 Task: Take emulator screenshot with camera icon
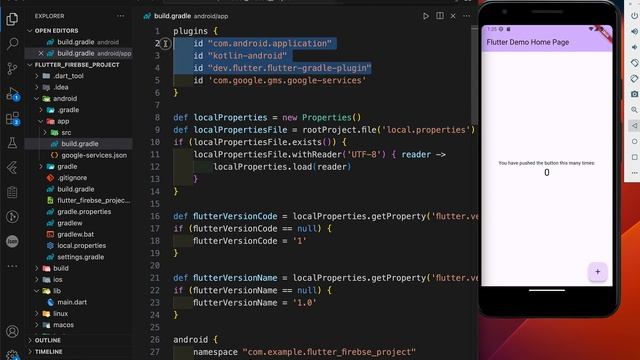click(x=634, y=94)
